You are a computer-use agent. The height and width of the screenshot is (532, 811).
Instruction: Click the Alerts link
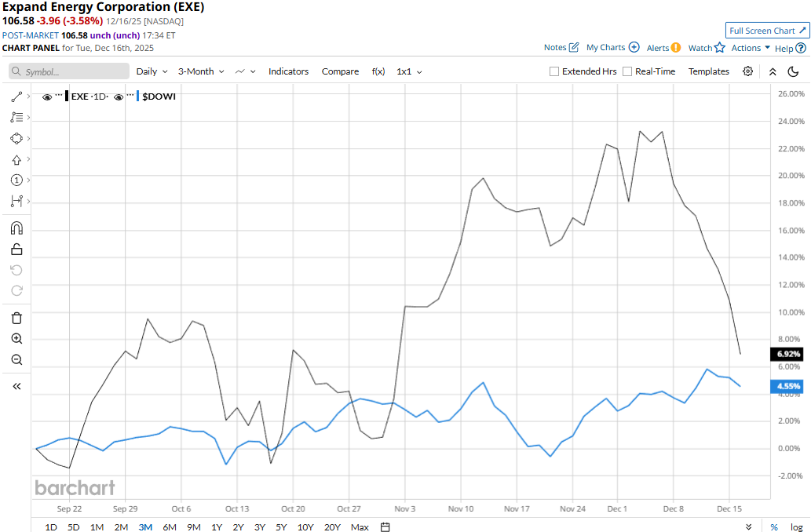[x=658, y=48]
